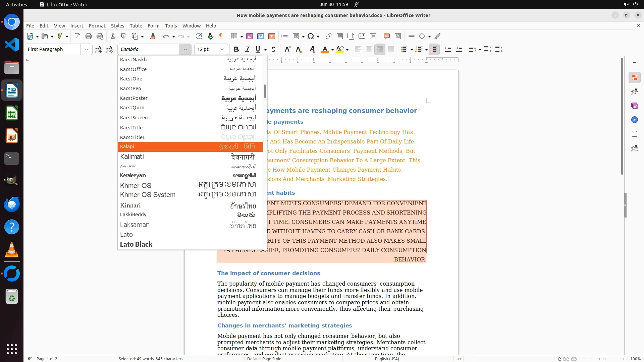Screen dimensions: 644x362
Task: Toggle bold formatting
Action: coord(236,49)
